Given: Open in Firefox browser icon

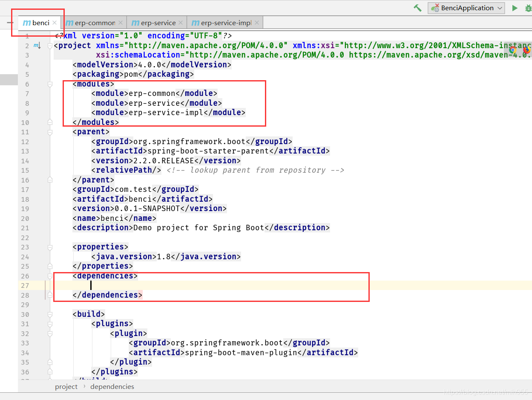Looking at the screenshot, I should click(527, 50).
